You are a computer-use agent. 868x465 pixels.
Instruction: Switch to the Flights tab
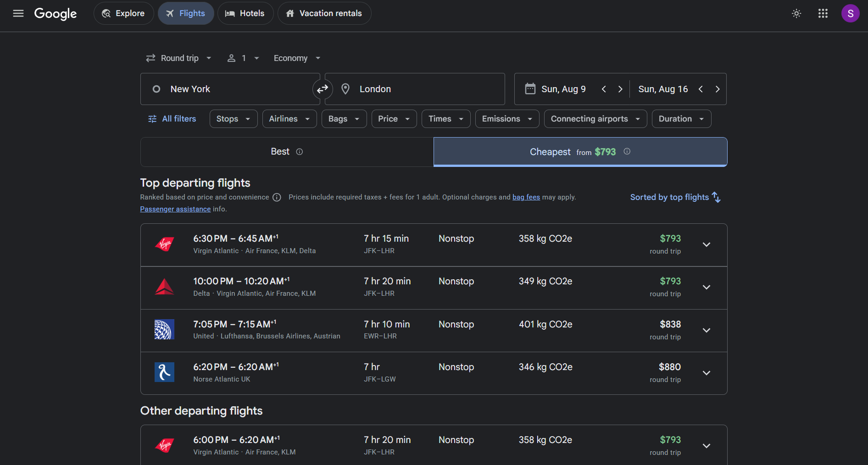pyautogui.click(x=186, y=13)
